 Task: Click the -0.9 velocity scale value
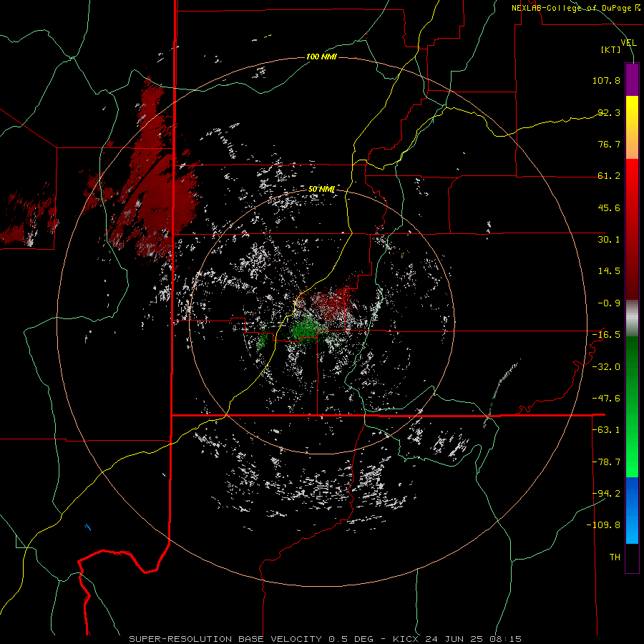[609, 303]
